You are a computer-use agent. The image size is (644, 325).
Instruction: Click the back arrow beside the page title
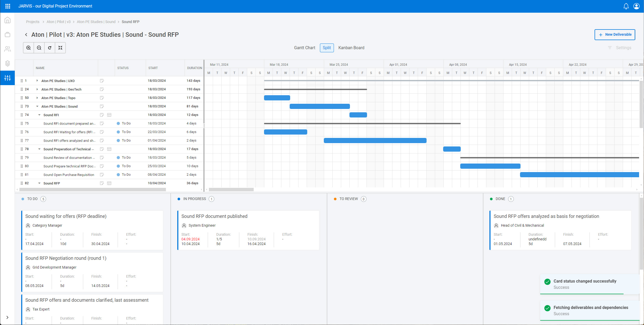point(26,34)
